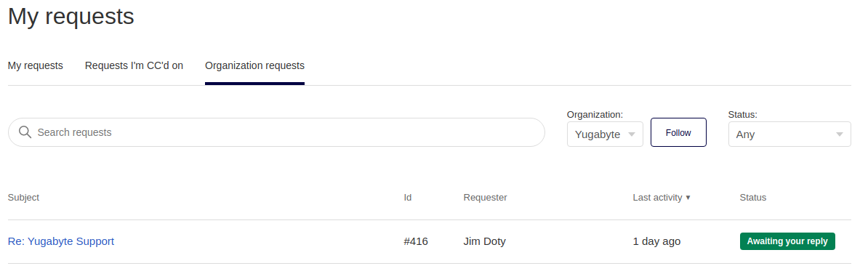This screenshot has height=266, width=868.
Task: Open the Requests I'm CC'd on tab
Action: [134, 66]
